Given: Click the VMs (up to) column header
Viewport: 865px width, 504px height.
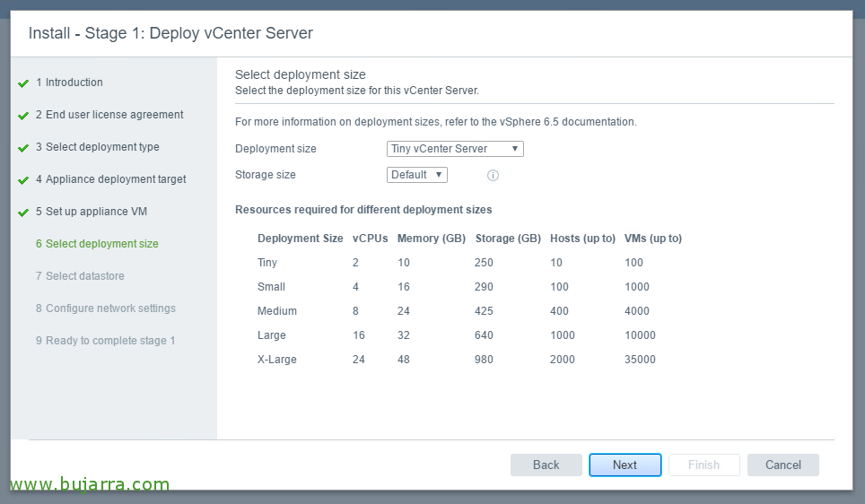Looking at the screenshot, I should coord(653,239).
